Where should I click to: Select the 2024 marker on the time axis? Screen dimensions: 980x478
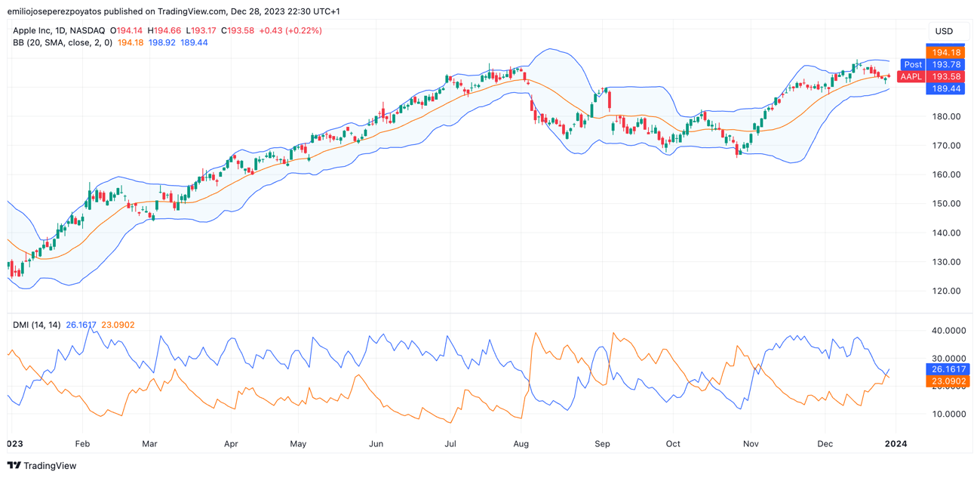coord(896,444)
